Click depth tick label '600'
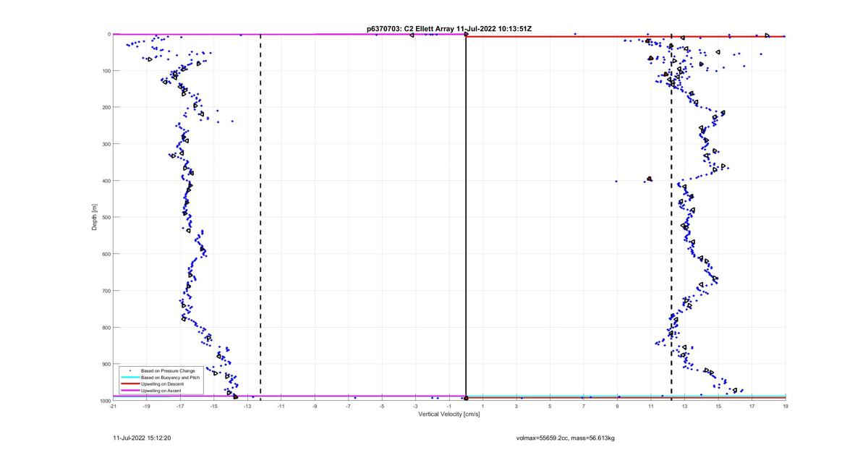The image size is (868, 450). 106,254
